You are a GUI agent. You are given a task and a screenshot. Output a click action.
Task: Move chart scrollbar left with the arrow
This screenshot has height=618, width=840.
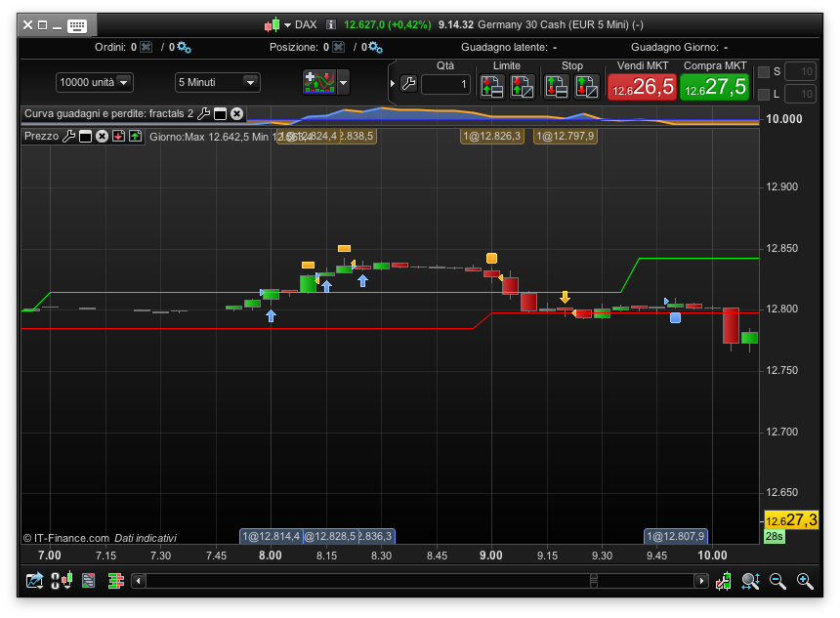(x=139, y=581)
